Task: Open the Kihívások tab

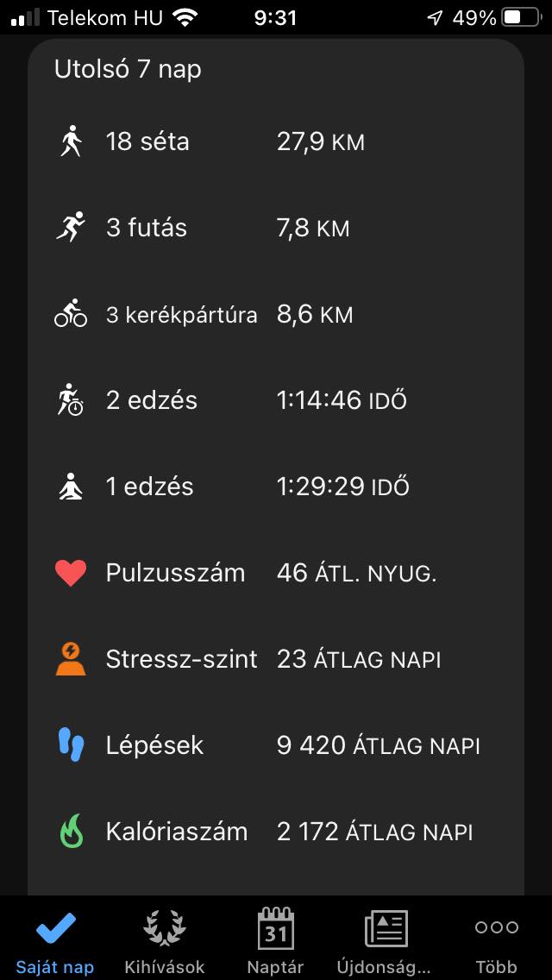Action: 165,940
